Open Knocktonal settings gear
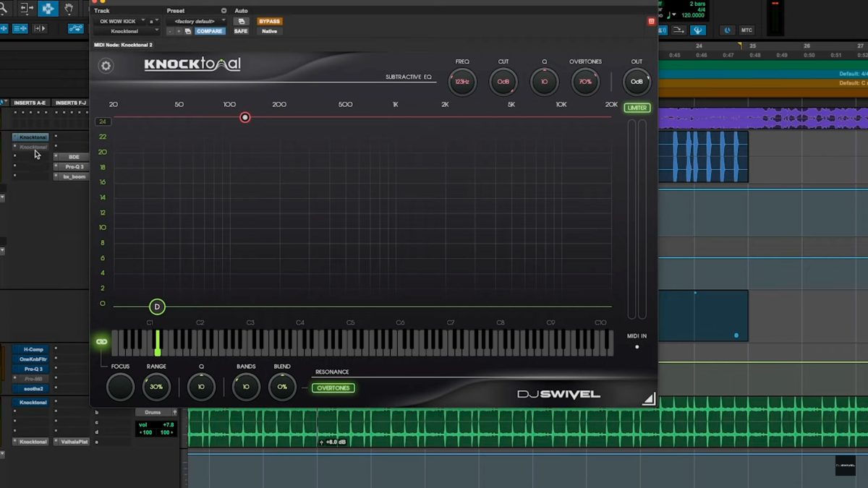This screenshot has height=488, width=868. (106, 66)
